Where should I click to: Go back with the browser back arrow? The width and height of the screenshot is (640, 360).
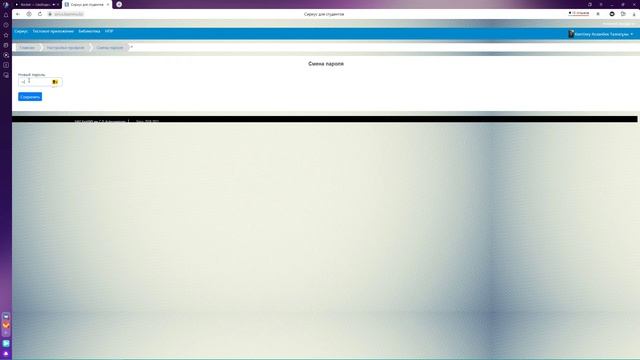(18, 14)
